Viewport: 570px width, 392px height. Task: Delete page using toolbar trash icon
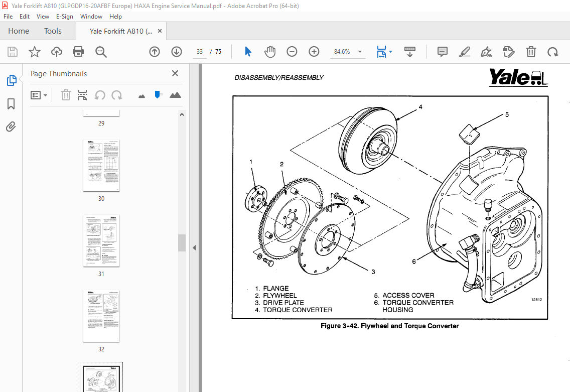(x=531, y=52)
